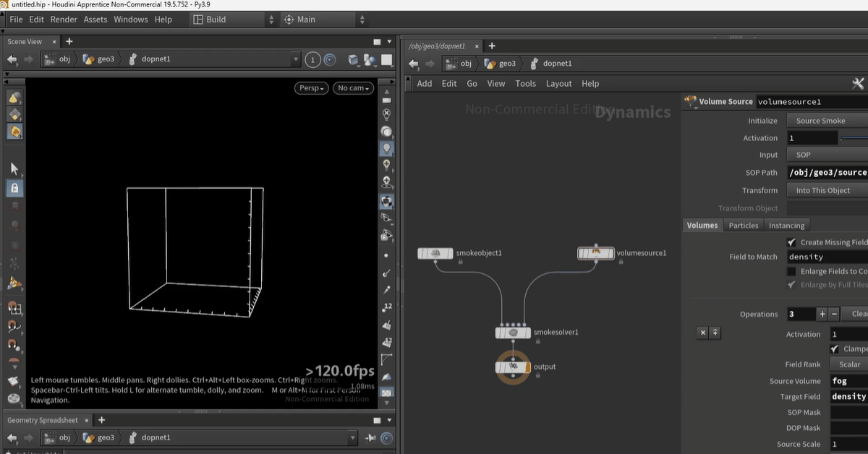868x454 pixels.
Task: Toggle the Create Missing Fields checkbox
Action: click(791, 243)
